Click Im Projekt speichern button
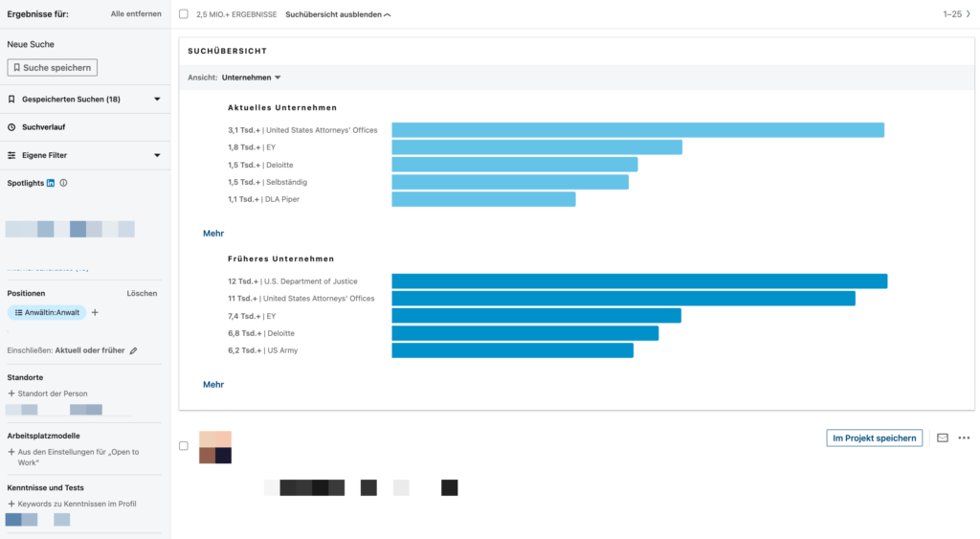980x539 pixels. tap(874, 438)
